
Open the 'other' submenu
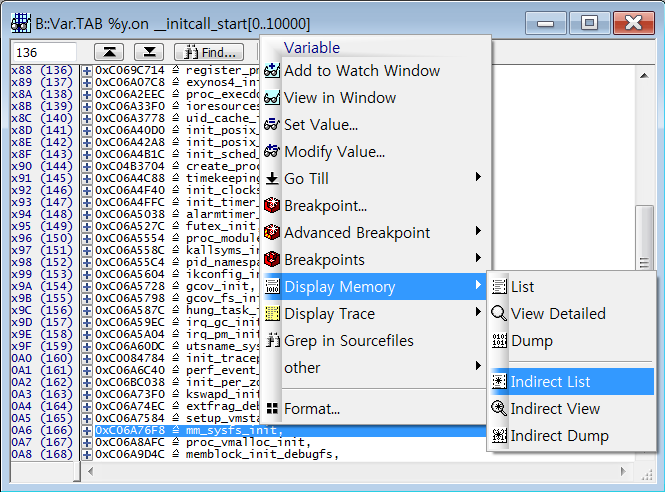[302, 368]
